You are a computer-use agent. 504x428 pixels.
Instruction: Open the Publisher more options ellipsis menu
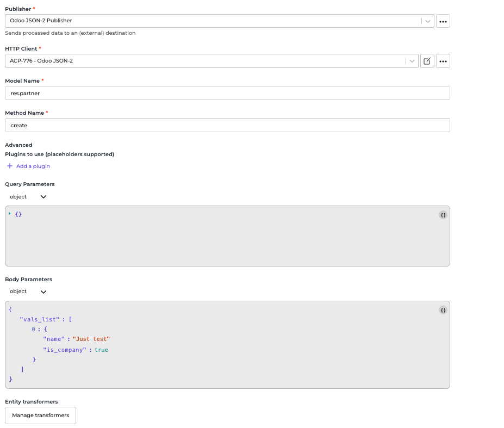coord(443,21)
